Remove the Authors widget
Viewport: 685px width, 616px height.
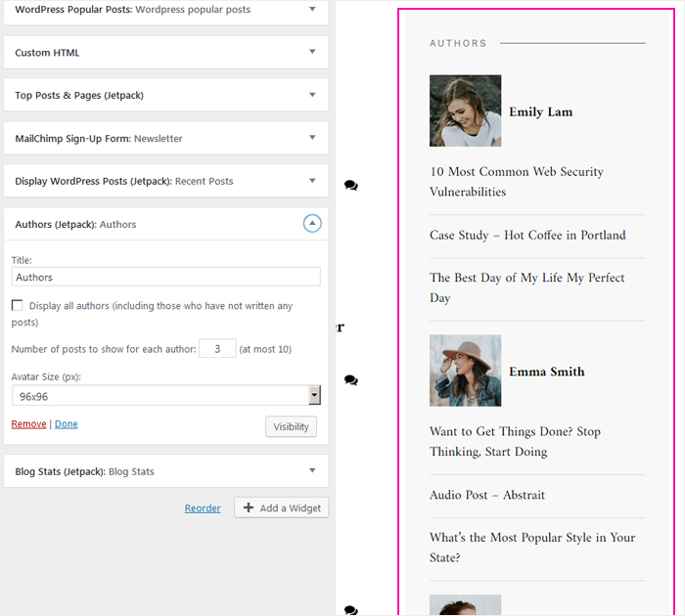28,424
